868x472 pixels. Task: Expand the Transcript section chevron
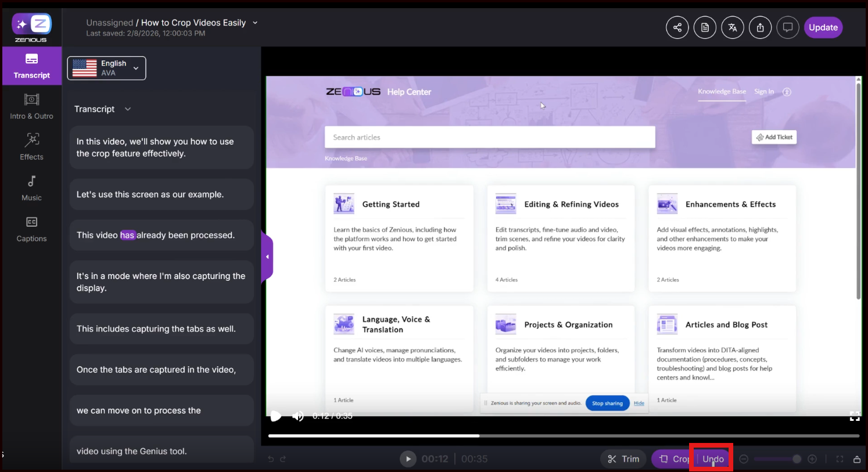tap(128, 109)
